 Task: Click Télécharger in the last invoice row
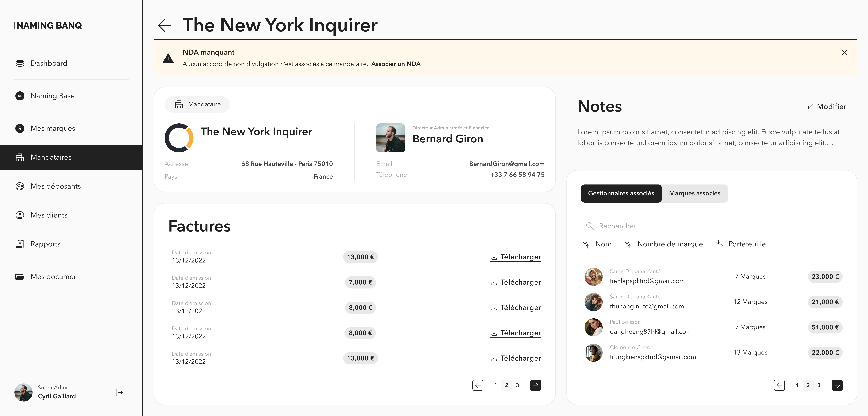515,358
